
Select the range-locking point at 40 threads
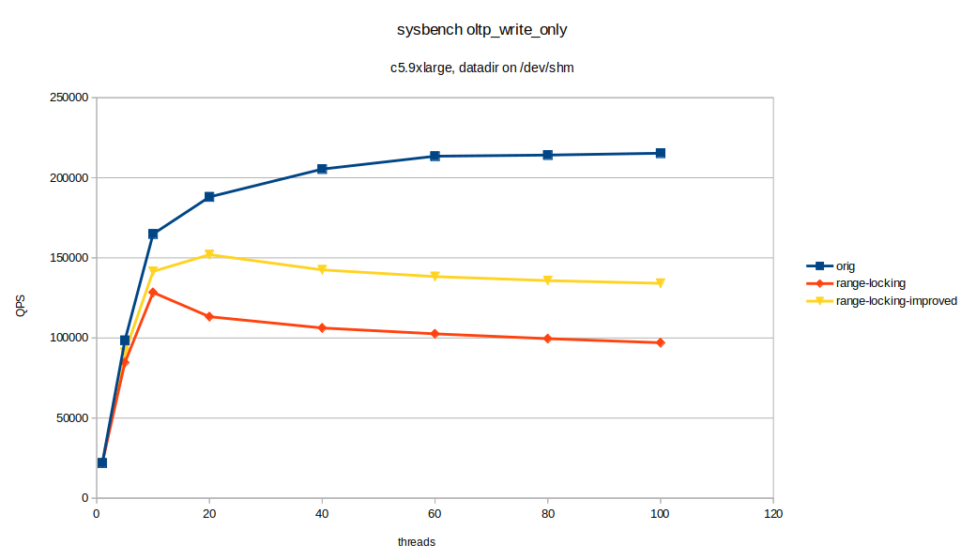pos(322,327)
